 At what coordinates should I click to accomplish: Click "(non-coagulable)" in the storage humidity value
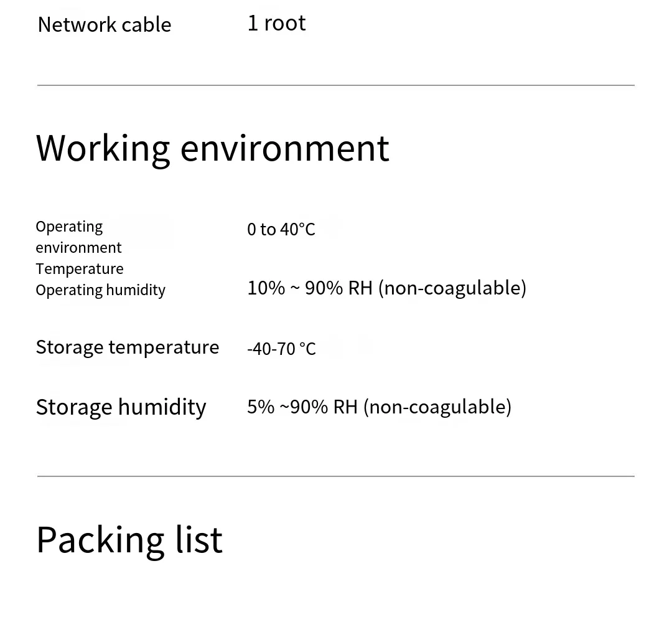click(437, 407)
